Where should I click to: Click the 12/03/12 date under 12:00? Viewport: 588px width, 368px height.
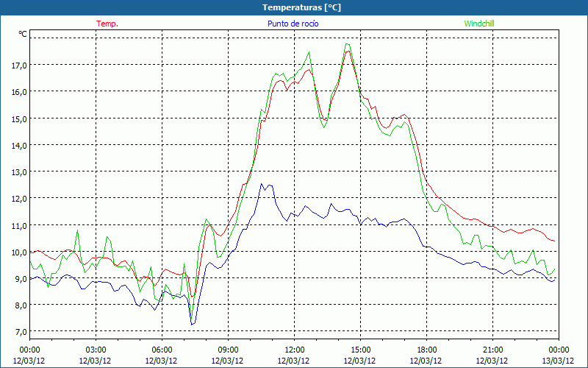293,361
